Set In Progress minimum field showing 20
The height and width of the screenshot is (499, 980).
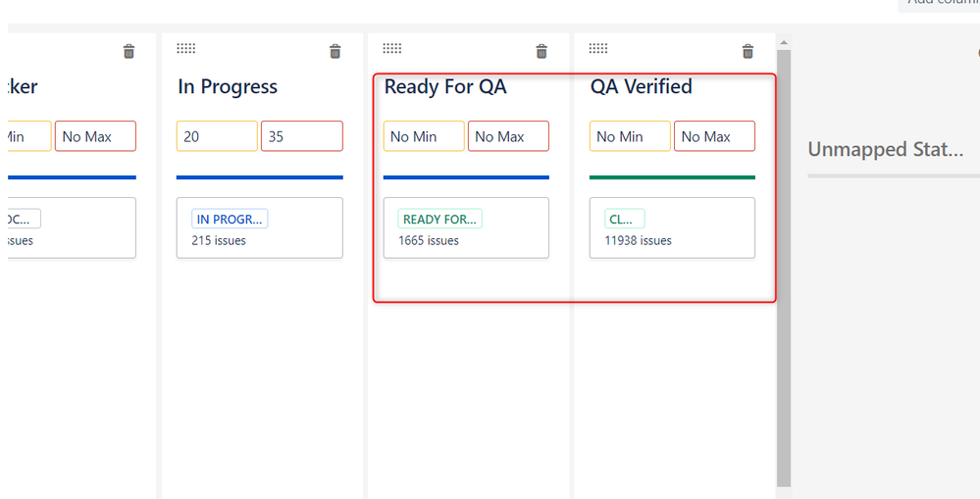217,136
